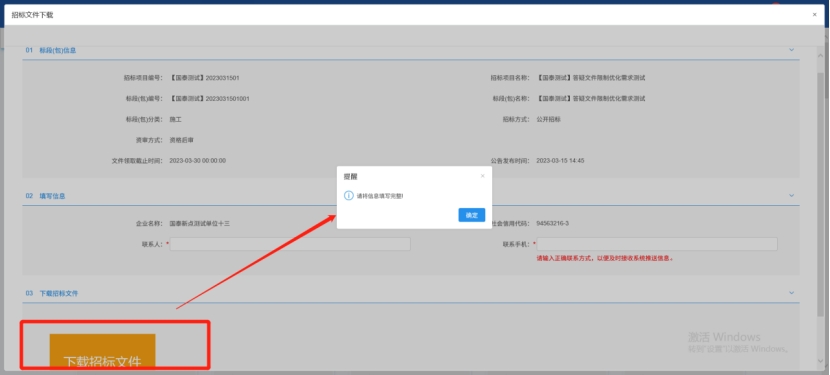Click the 招标项目名称 value text
The image size is (830, 375).
[x=590, y=78]
